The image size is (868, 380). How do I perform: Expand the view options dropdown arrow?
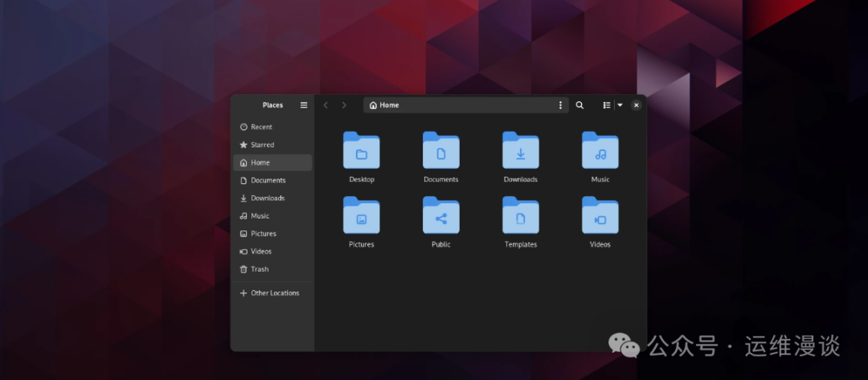click(620, 105)
